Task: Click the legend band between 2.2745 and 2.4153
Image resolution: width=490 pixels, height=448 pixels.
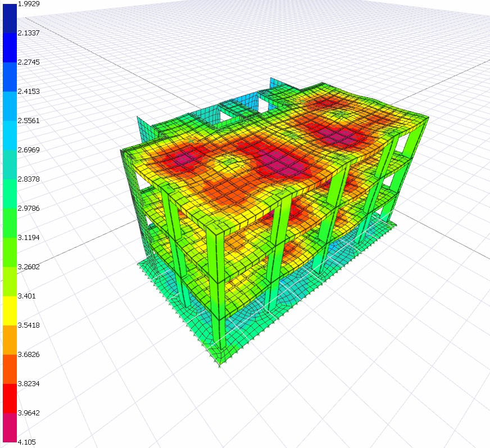Action: (10, 76)
